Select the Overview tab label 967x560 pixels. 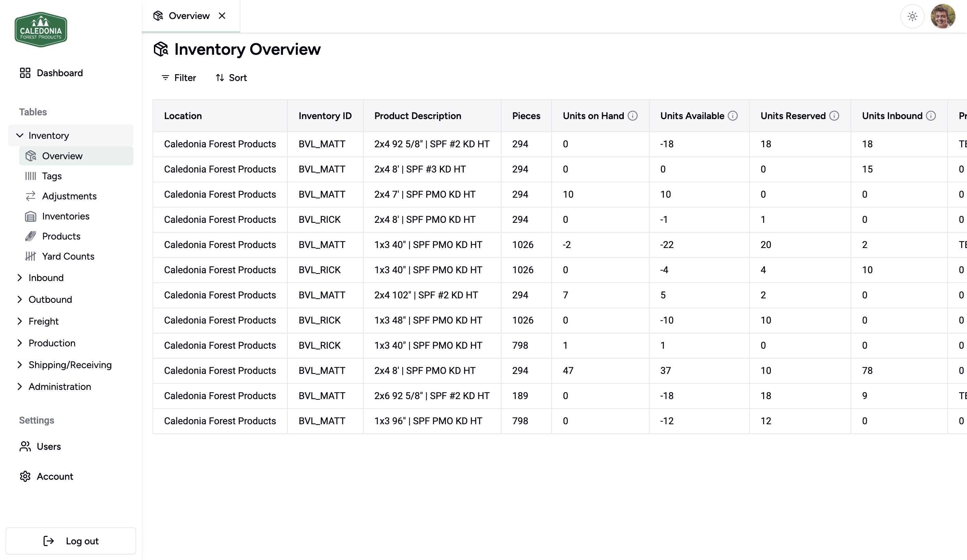click(189, 16)
